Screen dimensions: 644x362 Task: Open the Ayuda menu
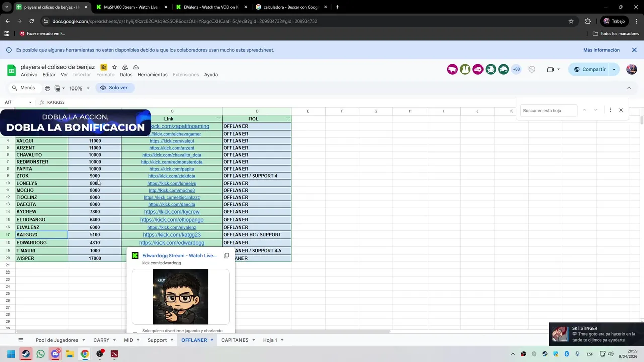[211, 75]
